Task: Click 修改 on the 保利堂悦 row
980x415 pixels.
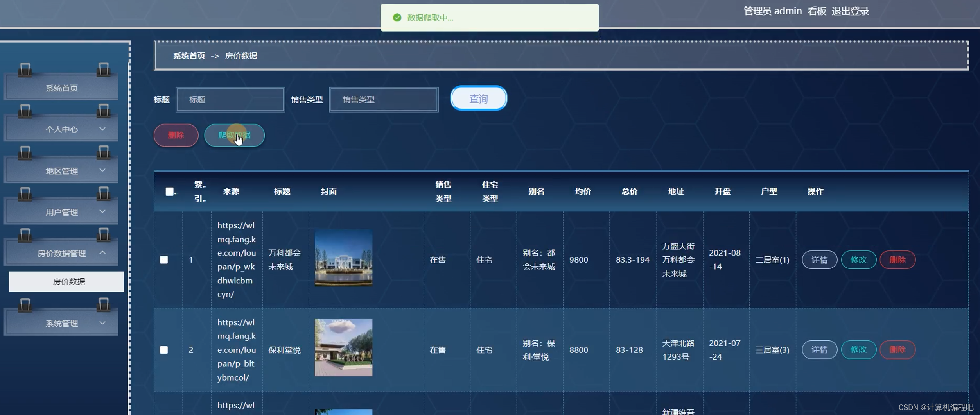Action: 858,350
